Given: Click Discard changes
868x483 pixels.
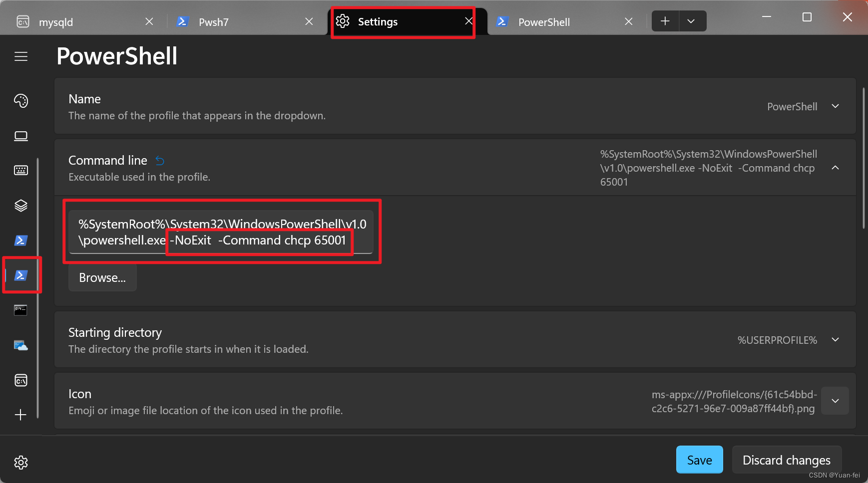Looking at the screenshot, I should pos(787,460).
